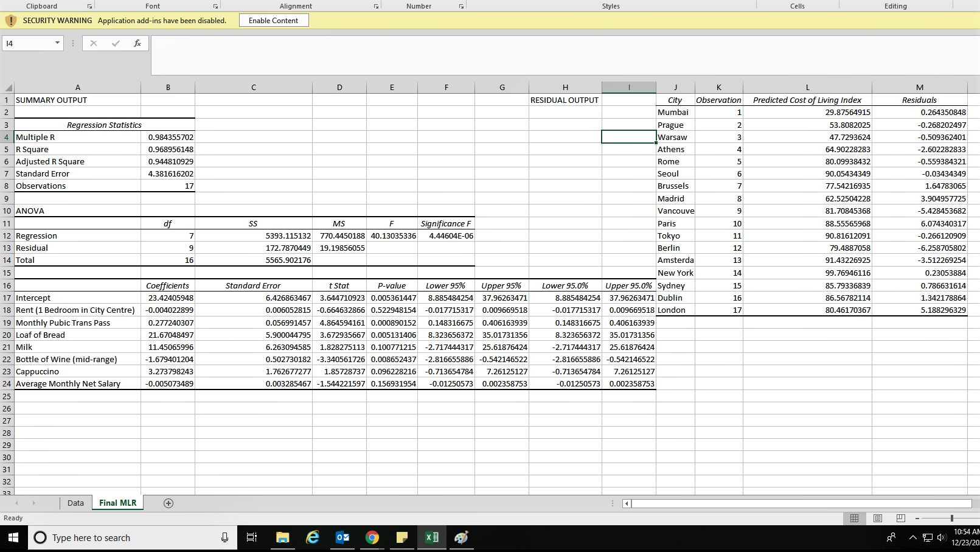Click the network icon in system tray
The image size is (980, 552).
[x=928, y=537]
